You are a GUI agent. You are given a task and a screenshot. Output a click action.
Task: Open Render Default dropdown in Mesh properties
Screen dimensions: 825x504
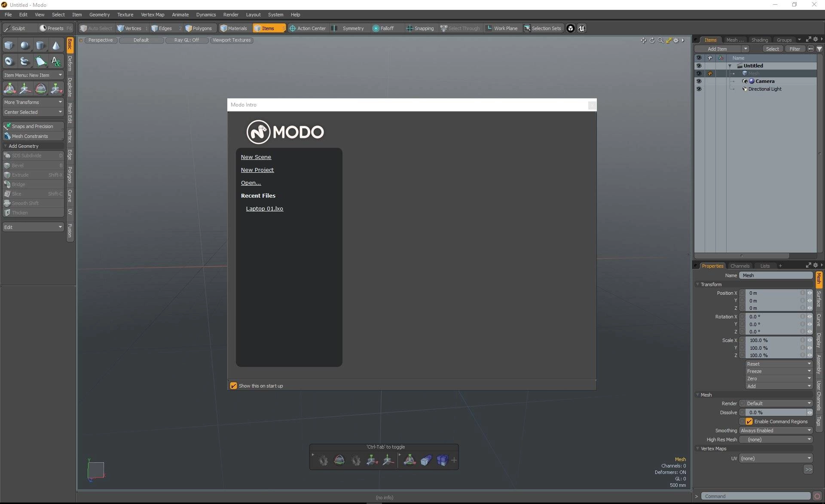[x=776, y=403]
